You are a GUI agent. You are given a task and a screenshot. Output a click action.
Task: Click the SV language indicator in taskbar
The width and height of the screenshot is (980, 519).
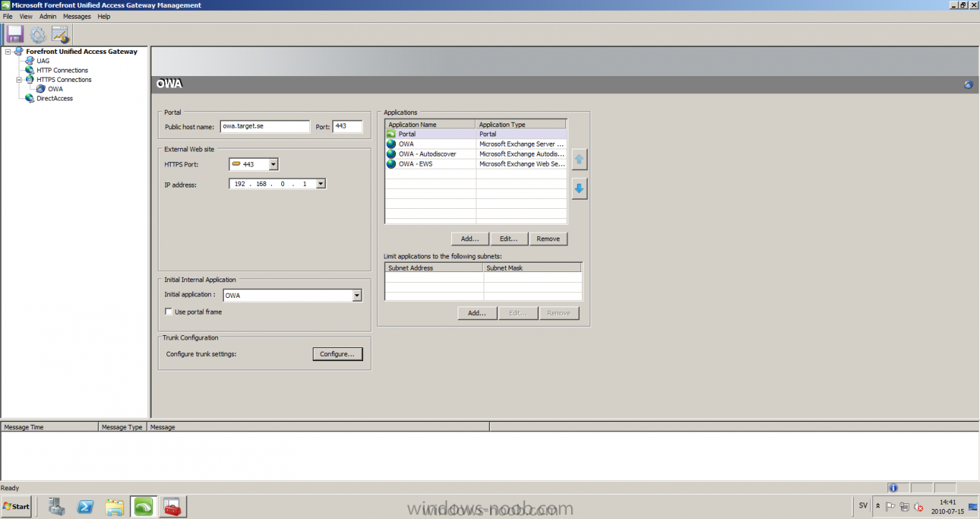tap(863, 505)
